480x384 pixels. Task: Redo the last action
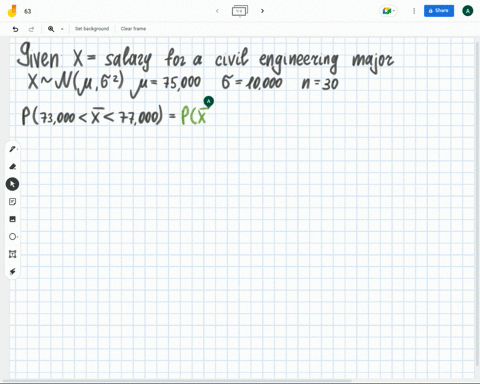[x=31, y=29]
